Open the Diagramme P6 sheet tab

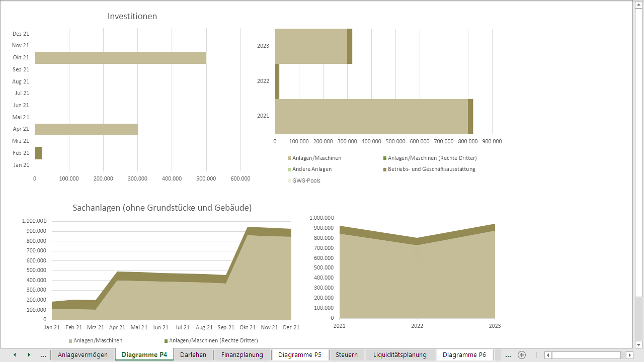(464, 355)
